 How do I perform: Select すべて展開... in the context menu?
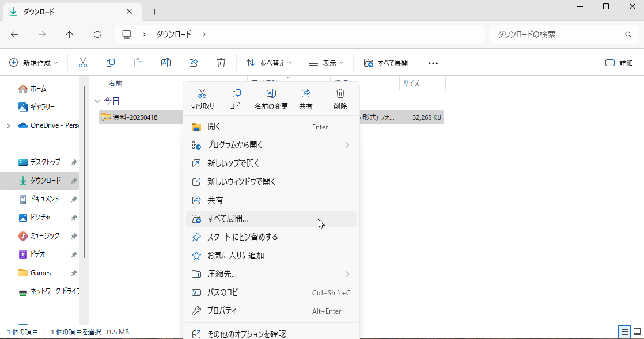pyautogui.click(x=271, y=219)
